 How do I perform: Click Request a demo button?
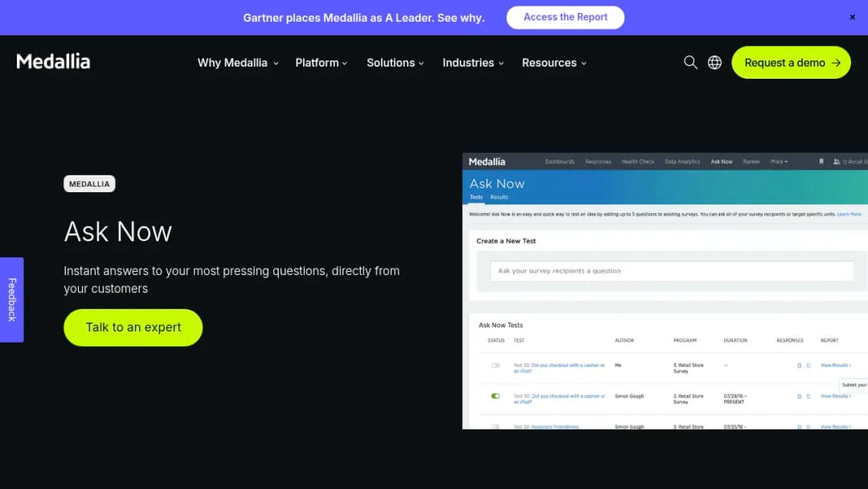coord(791,63)
